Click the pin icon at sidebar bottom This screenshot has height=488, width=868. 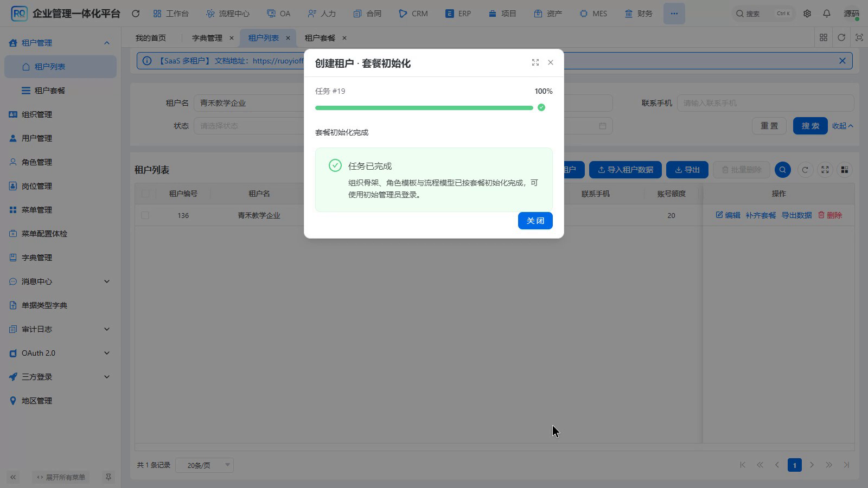108,477
